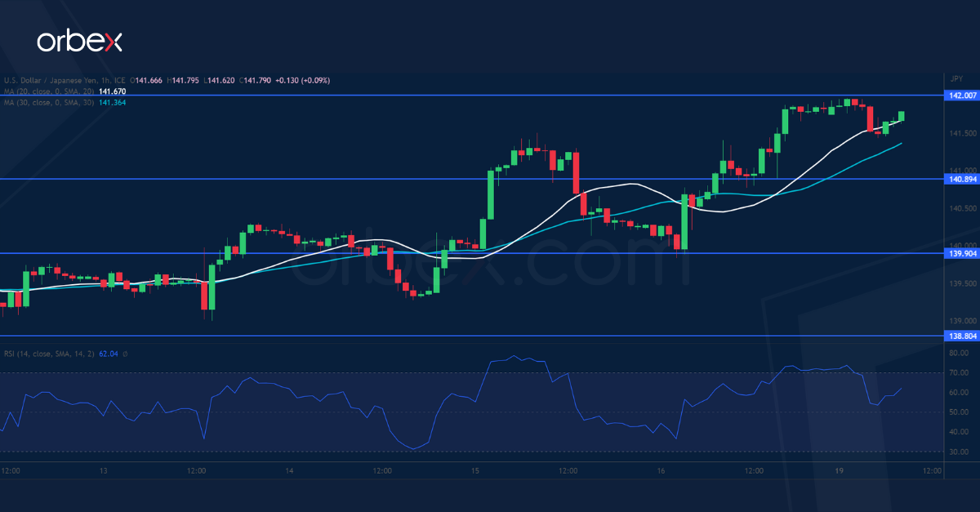This screenshot has width=980, height=512.
Task: Click the 139.500 price axis tick
Action: 962,283
